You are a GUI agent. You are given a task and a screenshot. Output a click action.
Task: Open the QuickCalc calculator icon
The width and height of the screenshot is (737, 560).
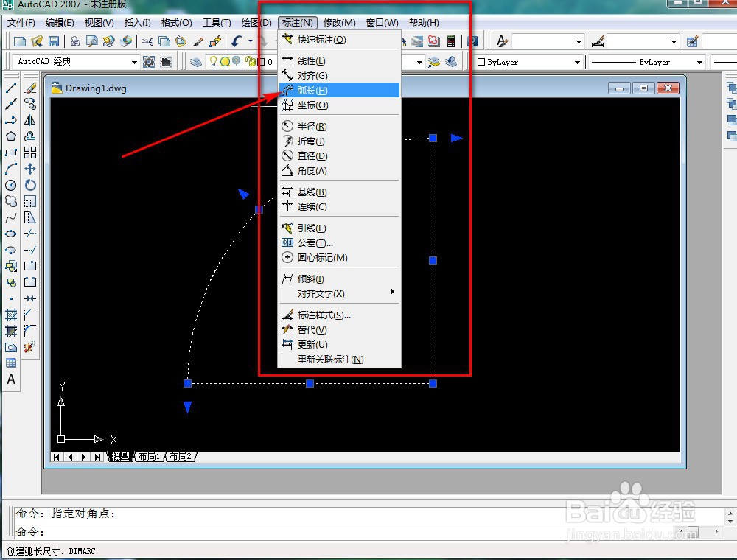(451, 41)
